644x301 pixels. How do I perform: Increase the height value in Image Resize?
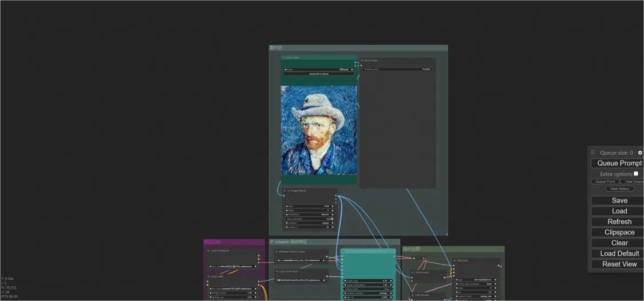(x=333, y=210)
